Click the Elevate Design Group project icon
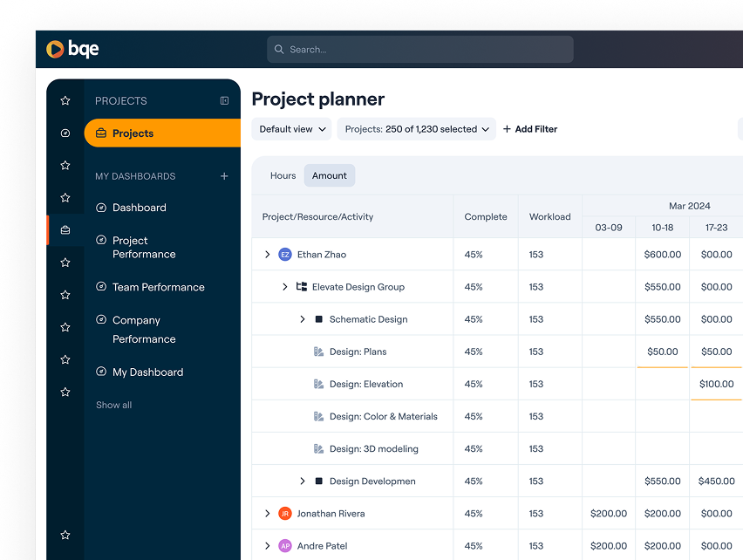Screen dimensions: 743x560 coord(302,286)
